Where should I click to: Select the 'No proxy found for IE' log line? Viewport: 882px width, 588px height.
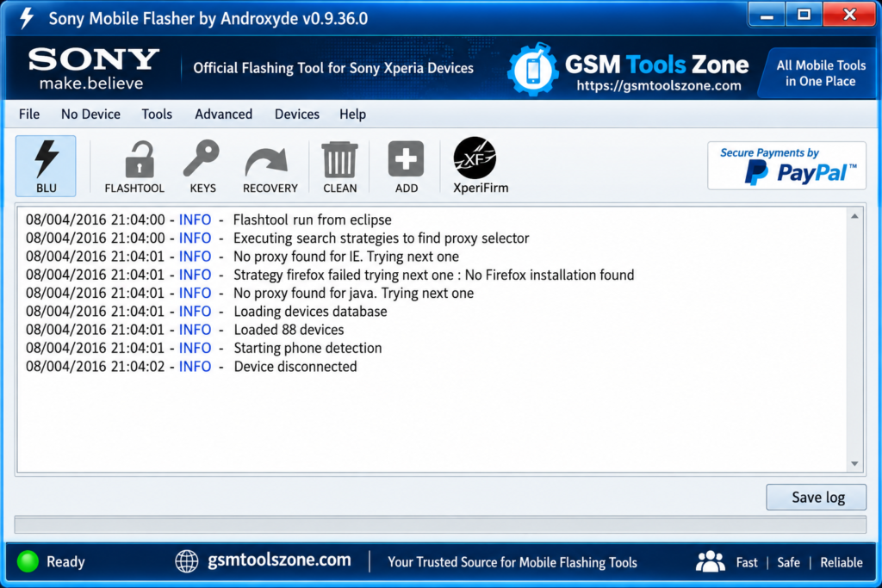pos(242,257)
